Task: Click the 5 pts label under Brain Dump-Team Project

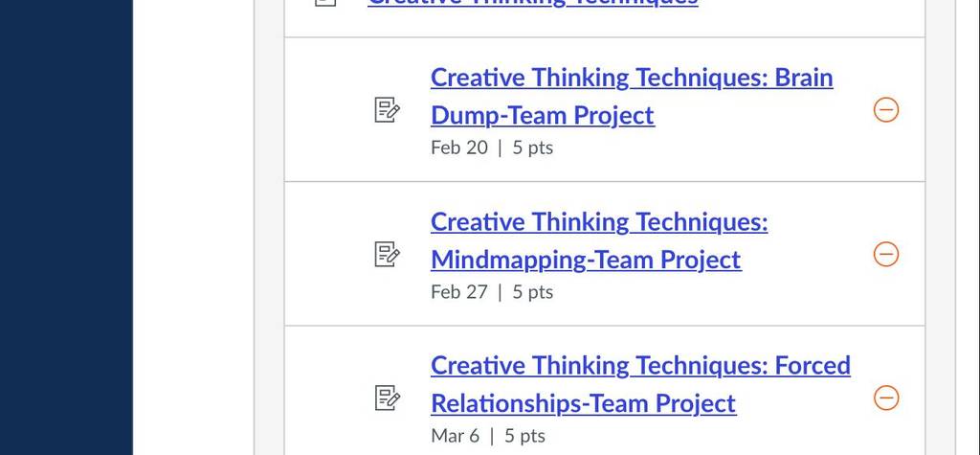Action: point(532,148)
